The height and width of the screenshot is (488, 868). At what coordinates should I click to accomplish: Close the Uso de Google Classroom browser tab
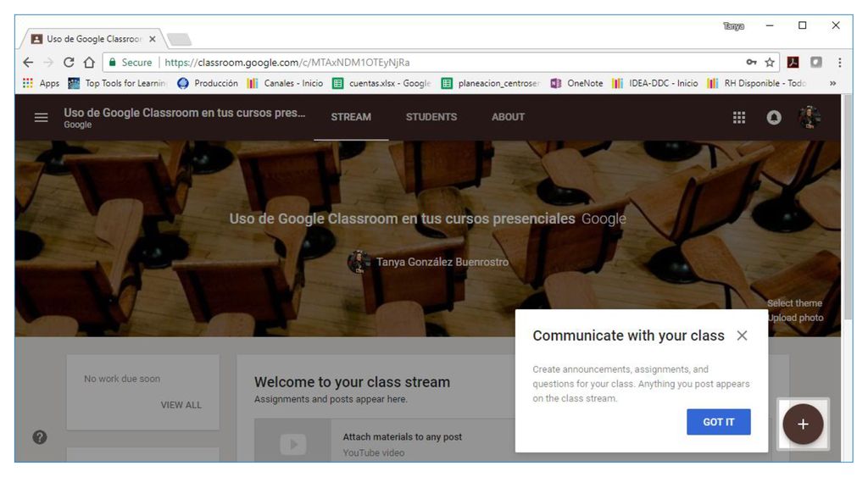[x=153, y=39]
